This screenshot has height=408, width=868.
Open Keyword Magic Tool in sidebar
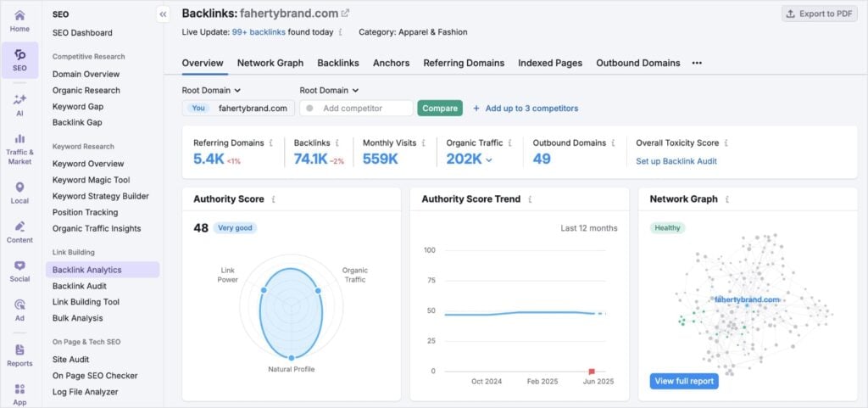tap(92, 180)
